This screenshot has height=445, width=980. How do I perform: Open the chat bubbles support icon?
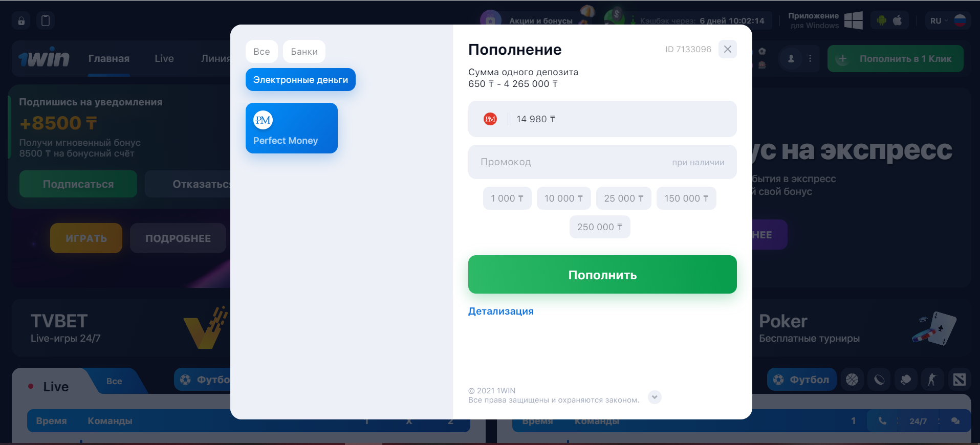[955, 420]
